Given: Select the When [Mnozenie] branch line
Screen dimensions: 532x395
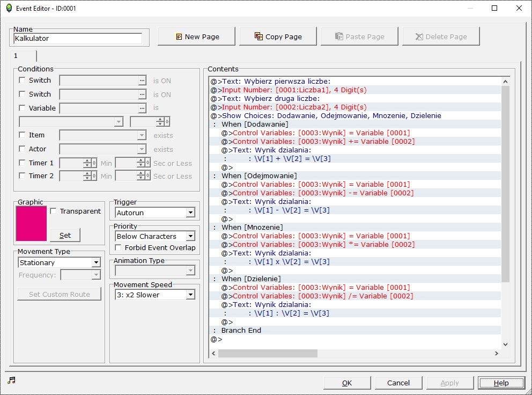Looking at the screenshot, I should 355,227.
